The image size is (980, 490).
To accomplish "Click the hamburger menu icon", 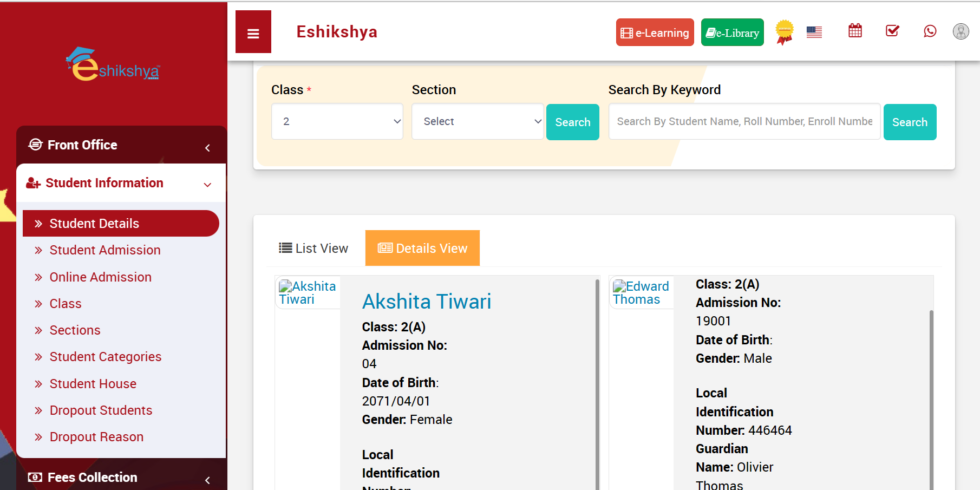I will (x=253, y=32).
